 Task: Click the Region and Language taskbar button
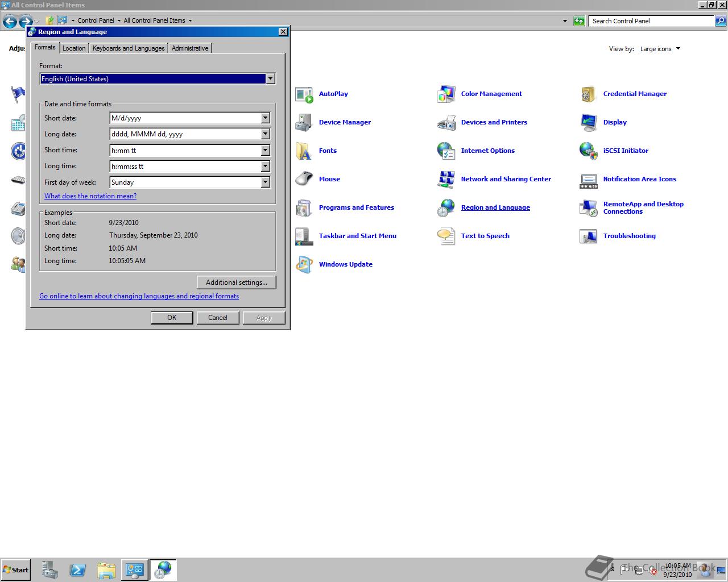point(163,570)
